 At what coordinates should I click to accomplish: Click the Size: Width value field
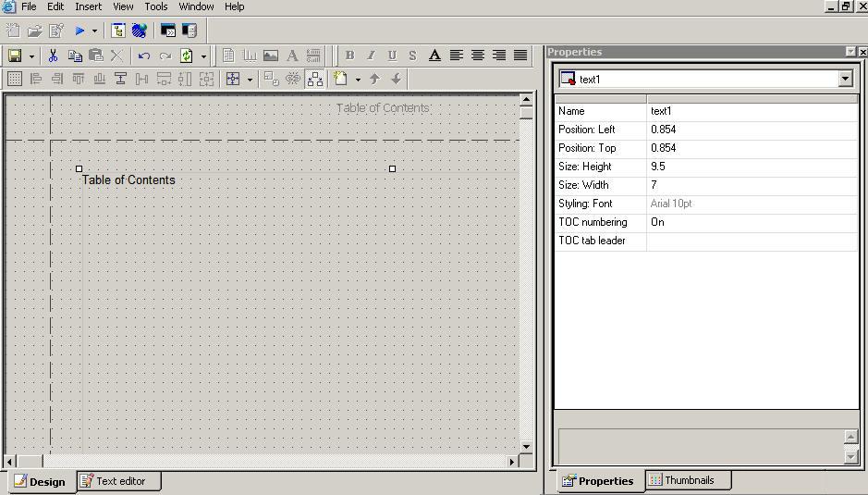[x=752, y=185]
